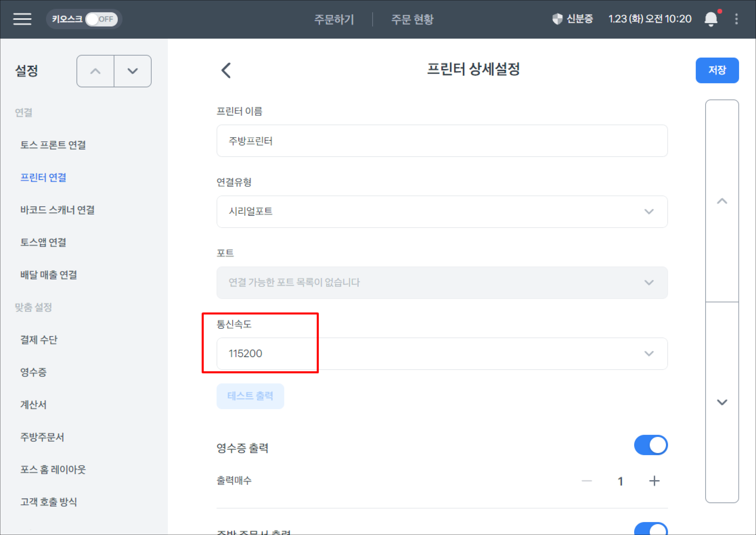Toggle the 키오스크 OFF switch
The width and height of the screenshot is (756, 535).
pos(101,19)
